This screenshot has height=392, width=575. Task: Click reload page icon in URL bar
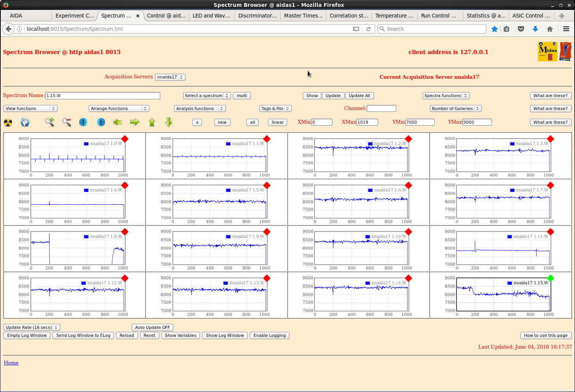[368, 29]
